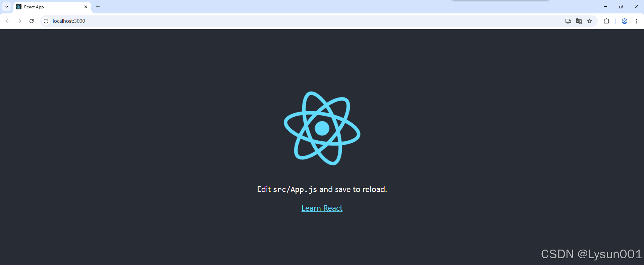Viewport: 644px width, 265px height.
Task: Install app icon in address bar
Action: pos(568,21)
